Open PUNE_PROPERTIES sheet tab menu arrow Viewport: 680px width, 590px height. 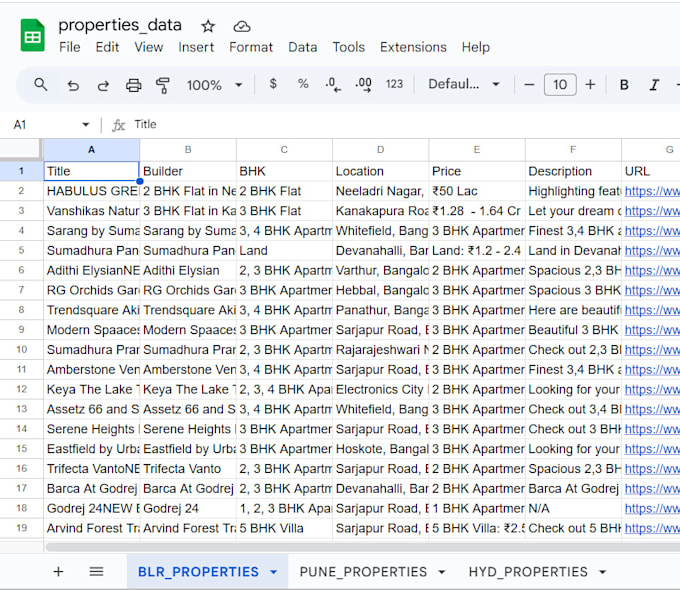[x=441, y=572]
